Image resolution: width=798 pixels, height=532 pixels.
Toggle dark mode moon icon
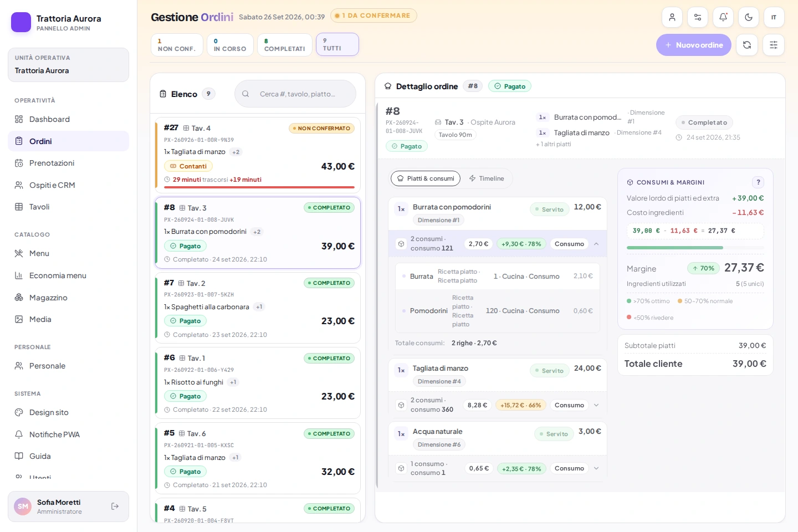(x=749, y=17)
